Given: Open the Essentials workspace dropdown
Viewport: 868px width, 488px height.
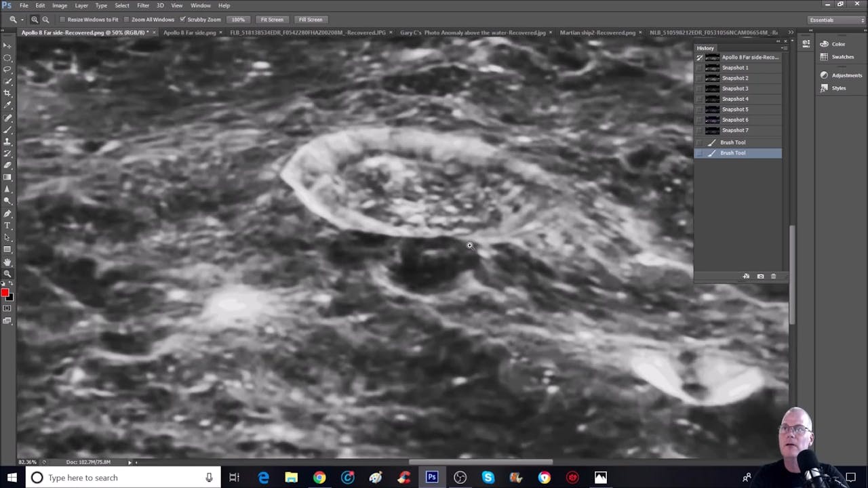Looking at the screenshot, I should (x=835, y=20).
